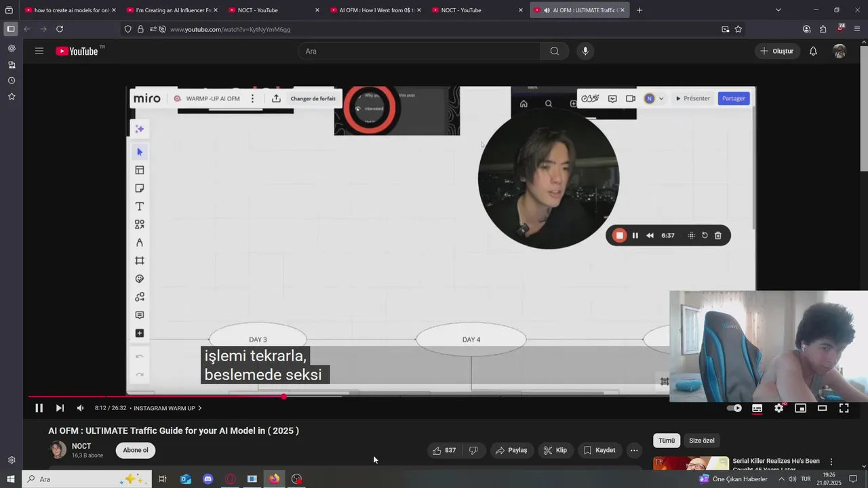Mute the video player volume
This screenshot has width=868, height=488.
80,408
